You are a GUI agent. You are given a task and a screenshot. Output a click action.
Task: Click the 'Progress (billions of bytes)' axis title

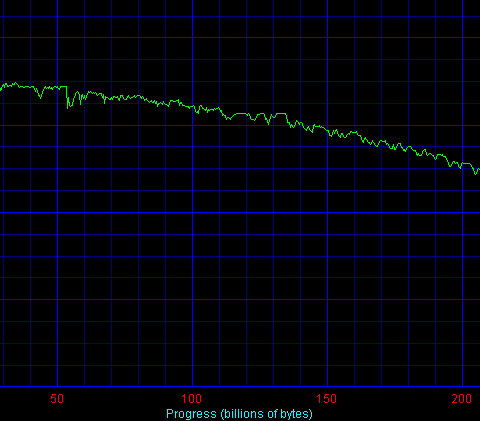pyautogui.click(x=239, y=414)
